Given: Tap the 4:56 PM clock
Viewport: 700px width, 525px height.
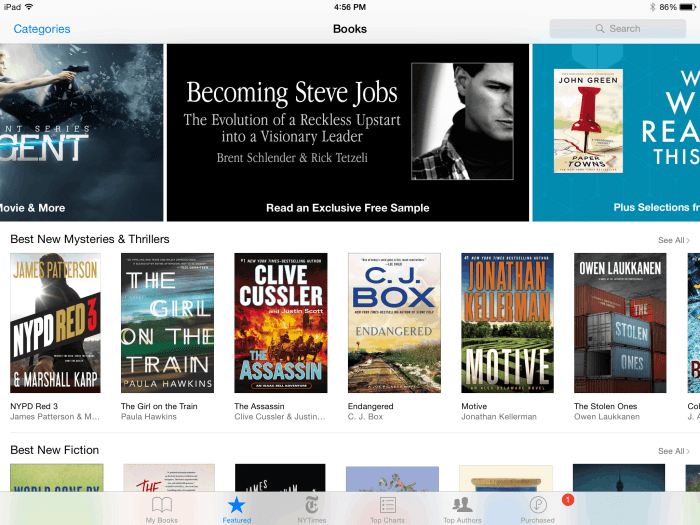Looking at the screenshot, I should [x=350, y=7].
